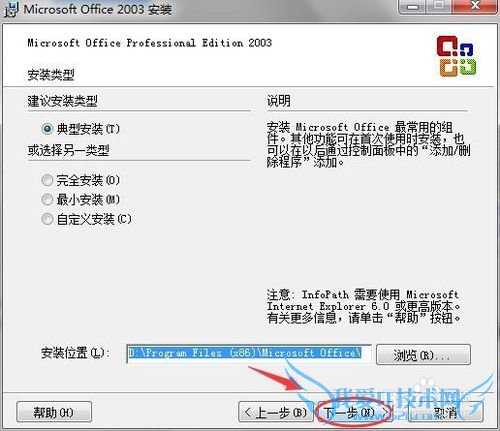
Task: Click the installer icon in title bar
Action: tap(11, 9)
